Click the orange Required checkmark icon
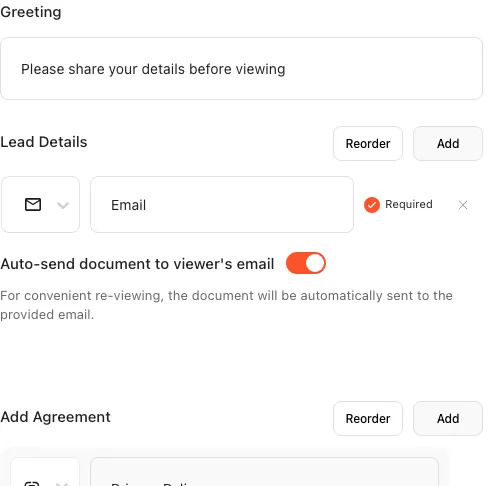 372,205
